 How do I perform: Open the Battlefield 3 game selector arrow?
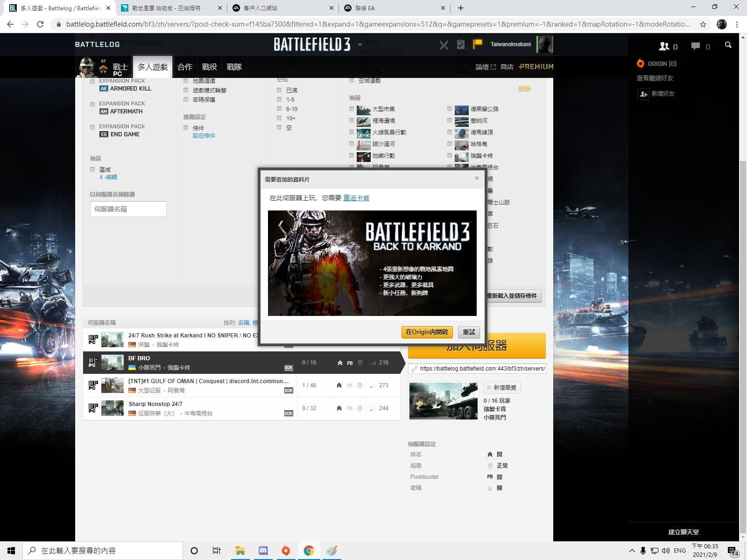coord(360,45)
